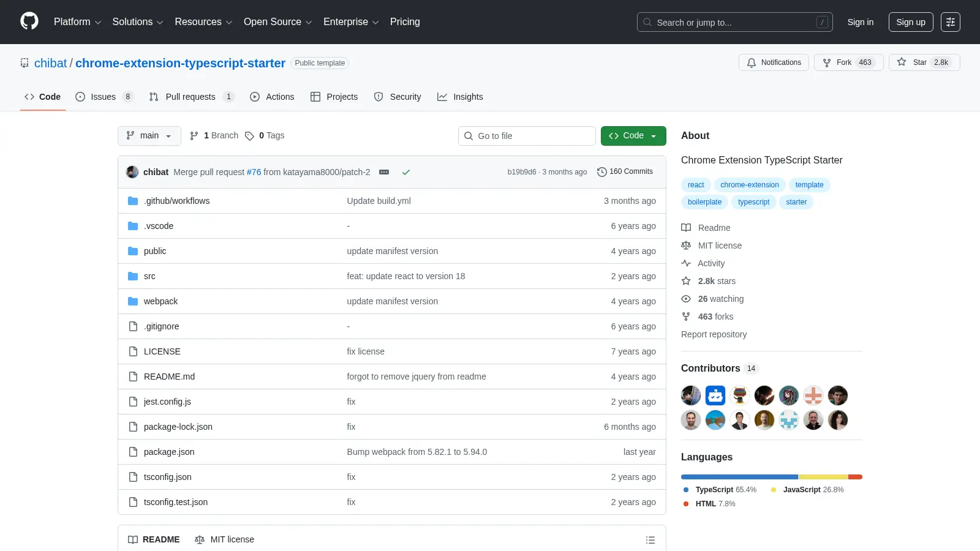Screen dimensions: 980x551
Task: Open README outline list icon
Action: [650, 540]
